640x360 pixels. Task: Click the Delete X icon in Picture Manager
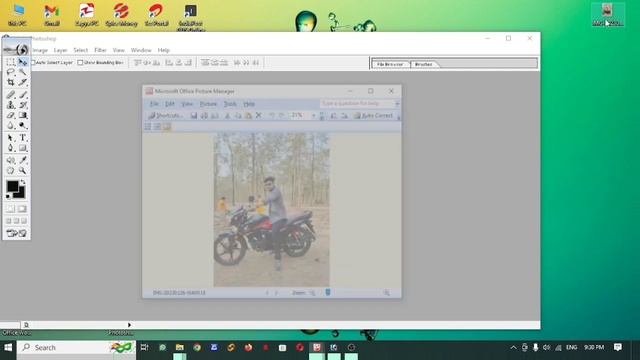click(x=258, y=116)
